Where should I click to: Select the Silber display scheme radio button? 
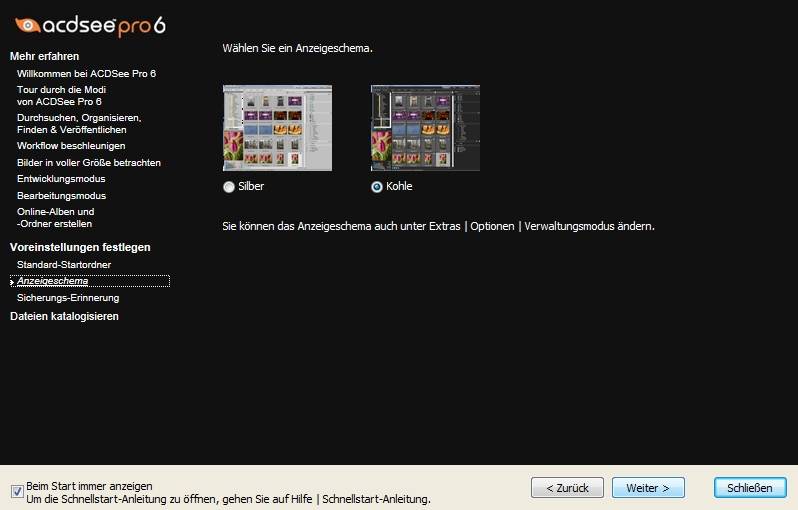pyautogui.click(x=229, y=187)
